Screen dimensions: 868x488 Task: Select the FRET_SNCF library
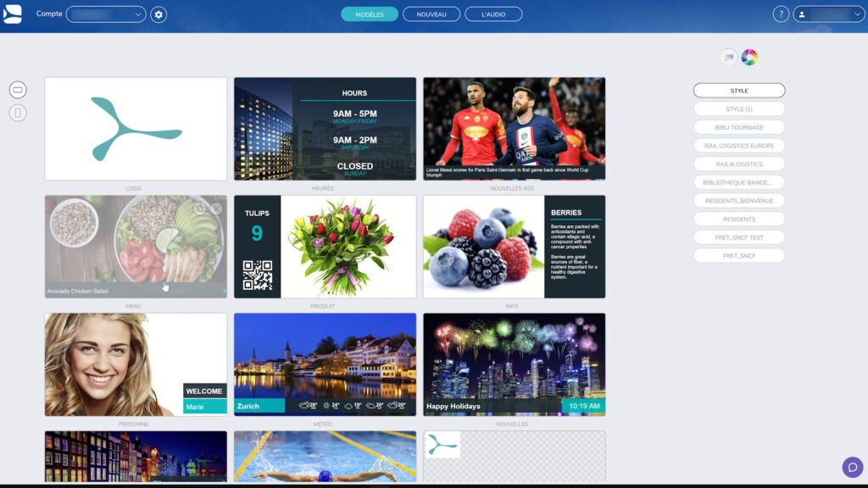pos(739,256)
